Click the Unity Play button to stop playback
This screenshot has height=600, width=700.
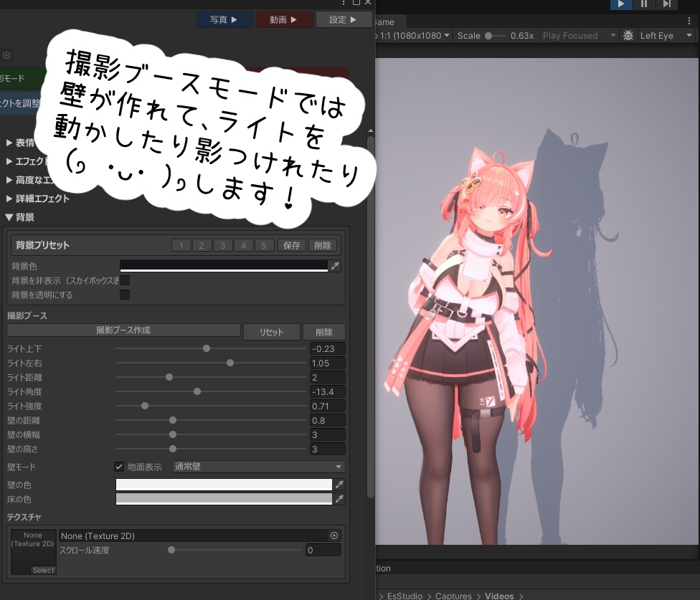click(620, 4)
